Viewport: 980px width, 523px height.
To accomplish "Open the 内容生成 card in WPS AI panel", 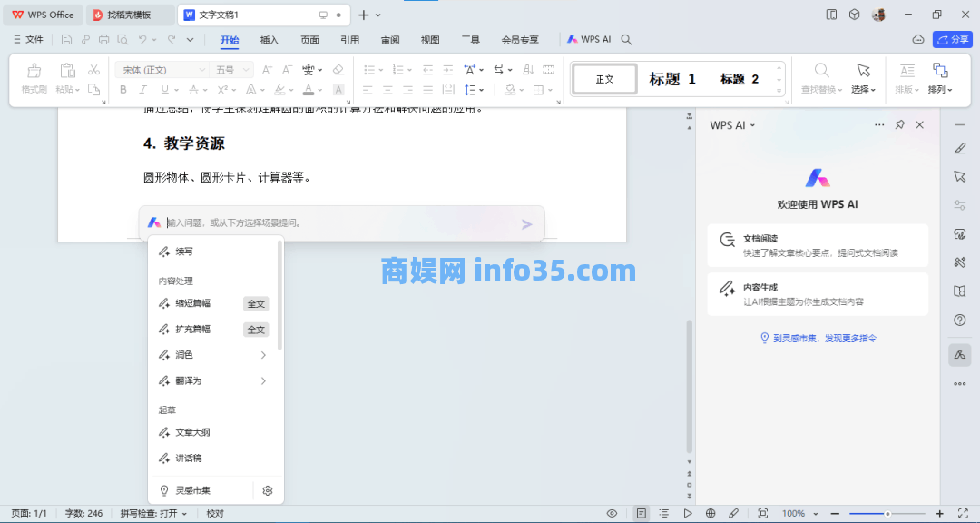I will pyautogui.click(x=818, y=294).
